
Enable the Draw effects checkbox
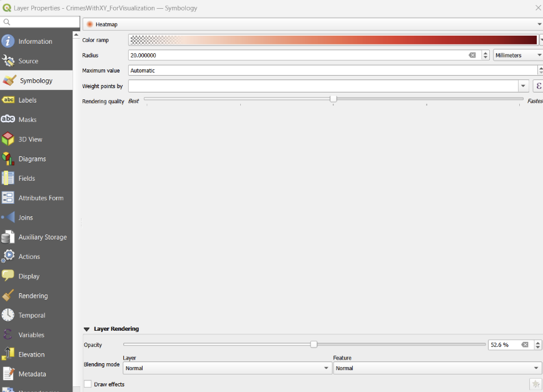click(88, 384)
